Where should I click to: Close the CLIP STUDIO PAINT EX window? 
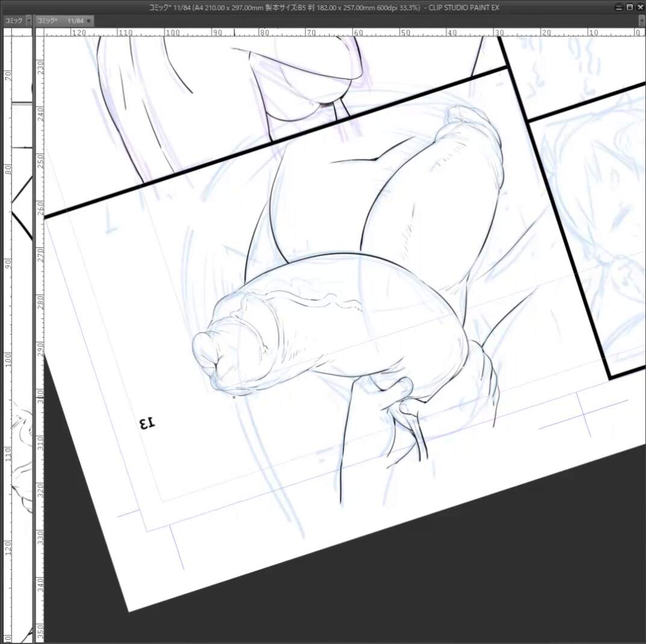pos(639,7)
